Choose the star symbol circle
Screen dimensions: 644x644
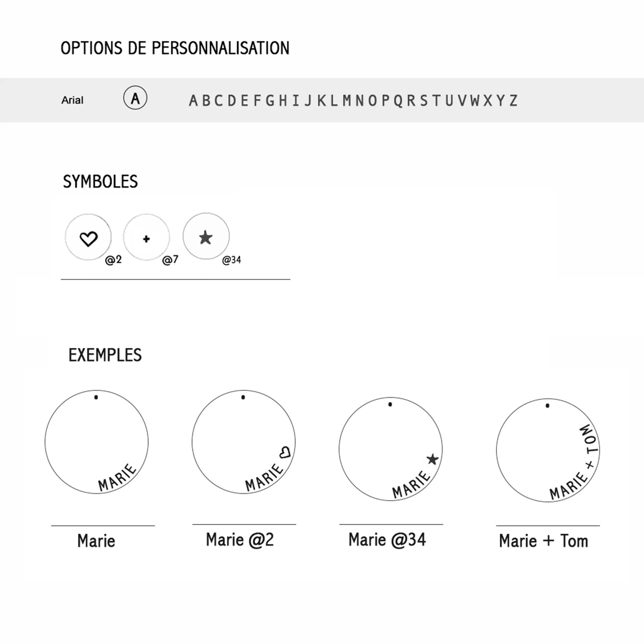tap(206, 236)
